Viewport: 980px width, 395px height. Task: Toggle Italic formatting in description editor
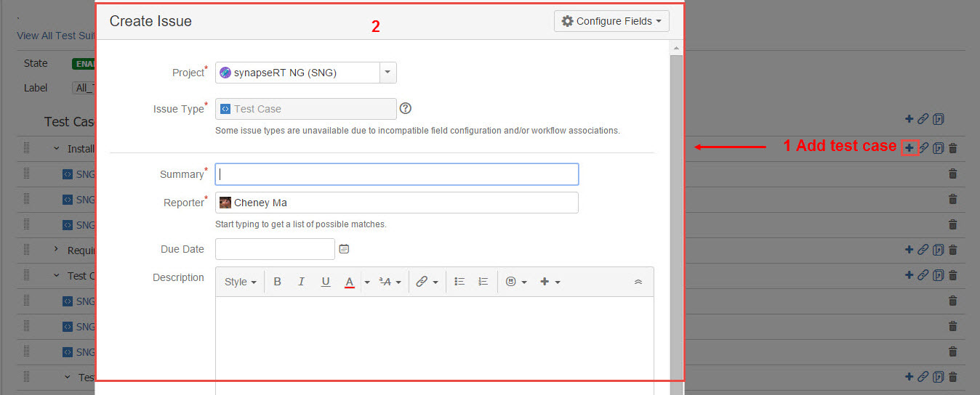(x=301, y=282)
